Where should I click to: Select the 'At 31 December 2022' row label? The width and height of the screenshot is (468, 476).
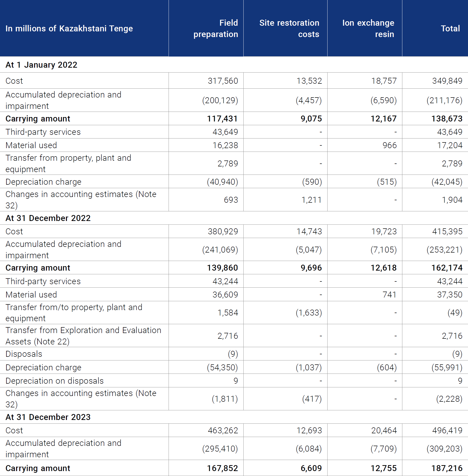[48, 218]
